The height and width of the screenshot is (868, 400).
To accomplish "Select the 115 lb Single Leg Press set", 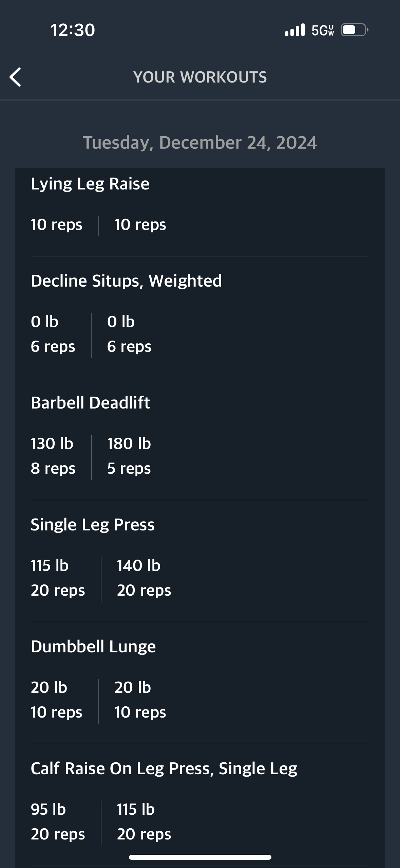I will point(58,578).
